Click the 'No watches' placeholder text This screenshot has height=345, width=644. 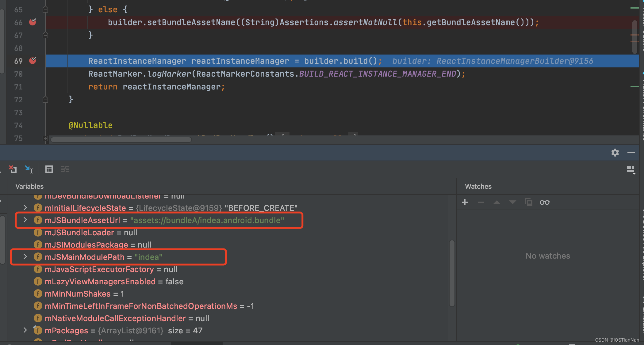[x=548, y=256]
